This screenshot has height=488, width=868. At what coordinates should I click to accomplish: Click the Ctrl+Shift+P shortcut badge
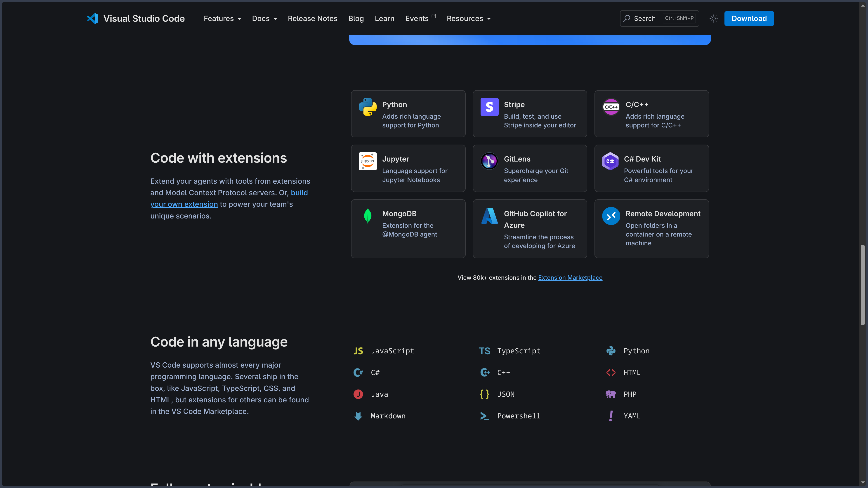[679, 18]
